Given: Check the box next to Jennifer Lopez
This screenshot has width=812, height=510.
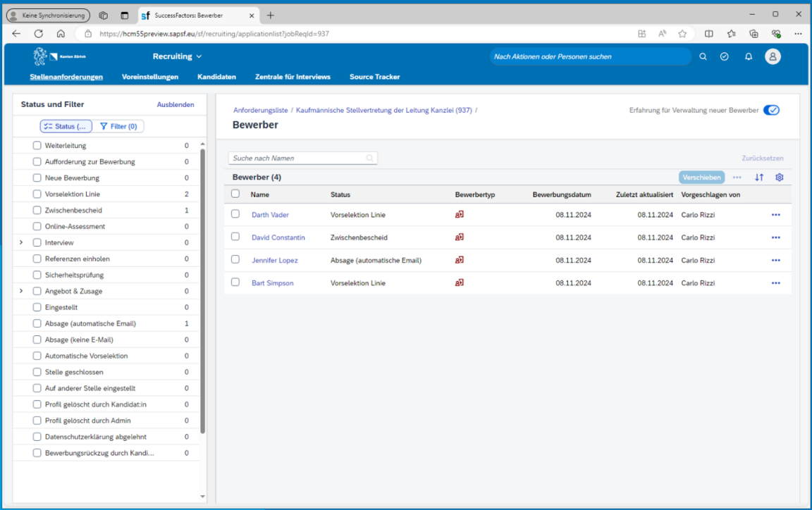Looking at the screenshot, I should click(235, 260).
